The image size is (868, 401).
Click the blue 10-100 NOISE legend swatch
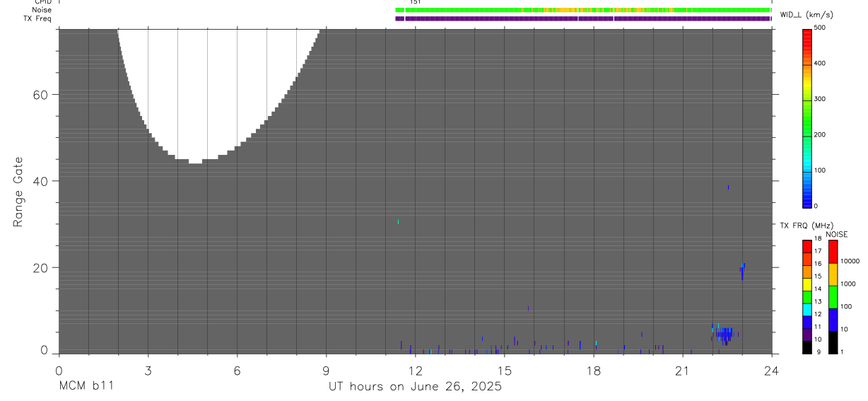pyautogui.click(x=833, y=320)
